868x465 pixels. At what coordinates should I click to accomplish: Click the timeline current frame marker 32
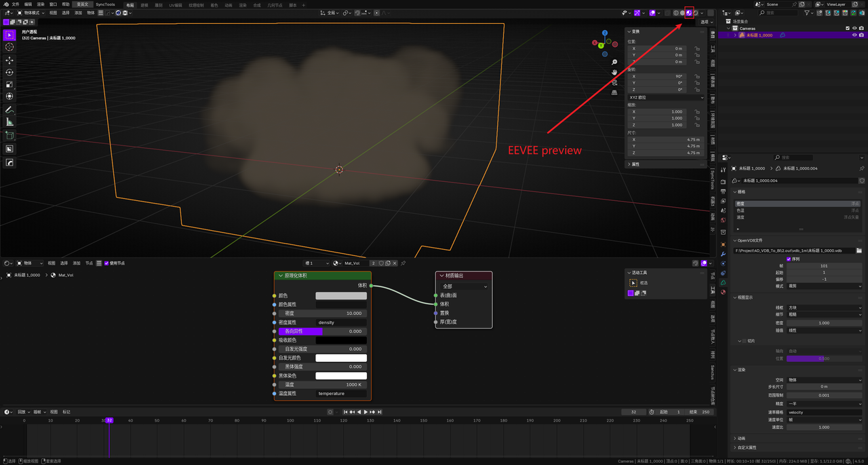pos(109,420)
